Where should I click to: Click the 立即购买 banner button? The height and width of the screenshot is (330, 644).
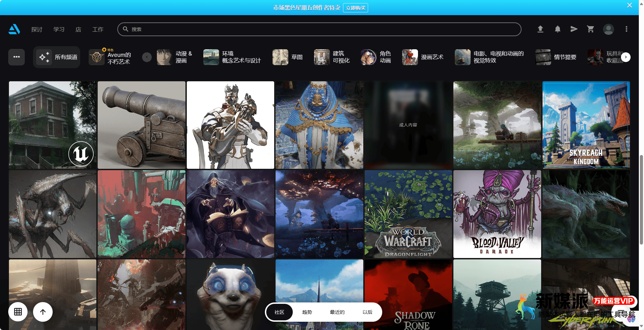point(355,8)
